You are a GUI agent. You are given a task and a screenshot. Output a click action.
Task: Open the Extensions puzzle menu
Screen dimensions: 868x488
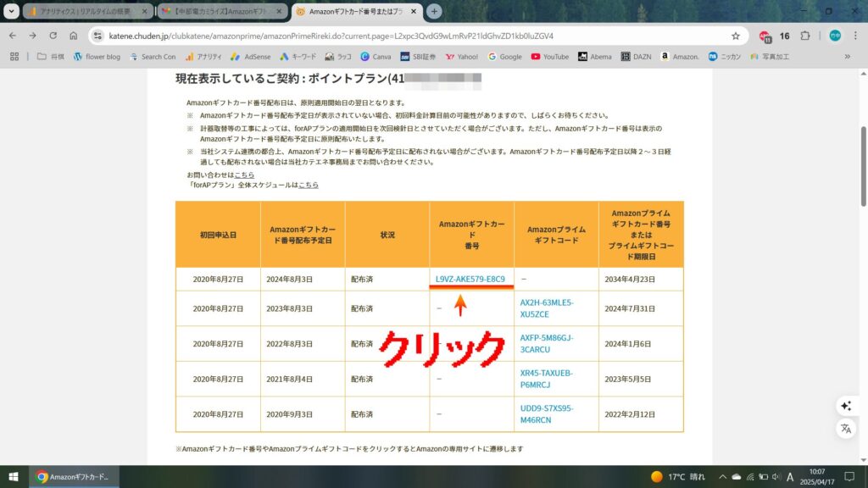coord(805,36)
